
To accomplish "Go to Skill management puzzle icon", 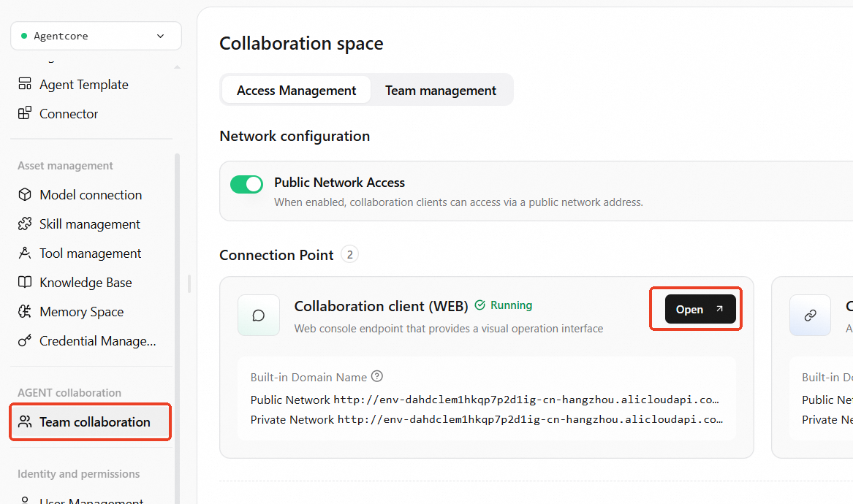I will pyautogui.click(x=25, y=224).
